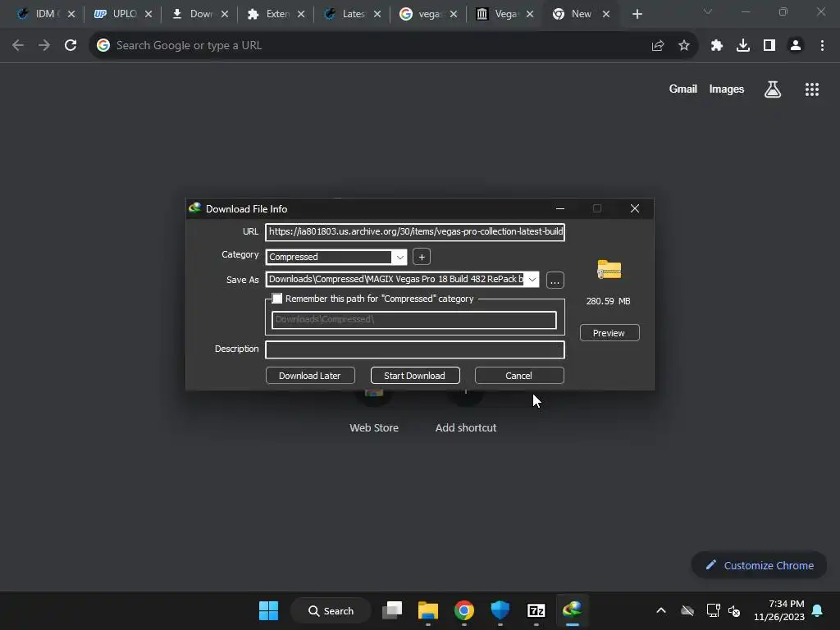Click the Chrome address bar
This screenshot has width=840, height=630.
(375, 46)
